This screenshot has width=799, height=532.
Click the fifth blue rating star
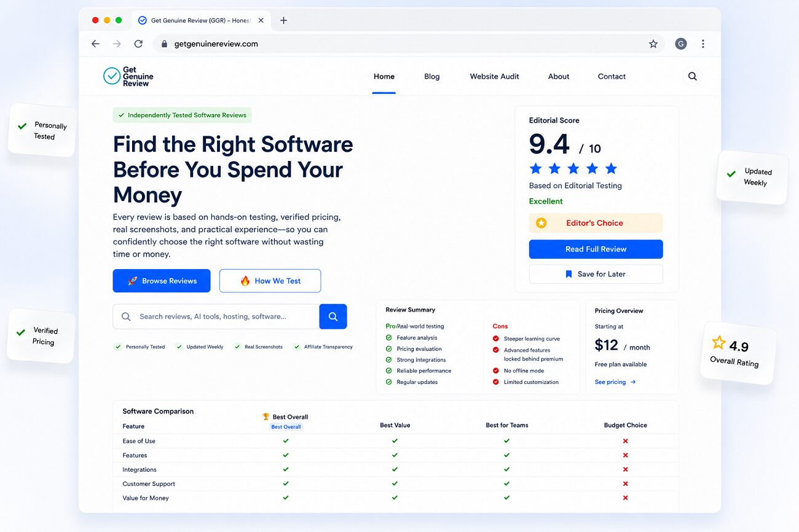[611, 168]
